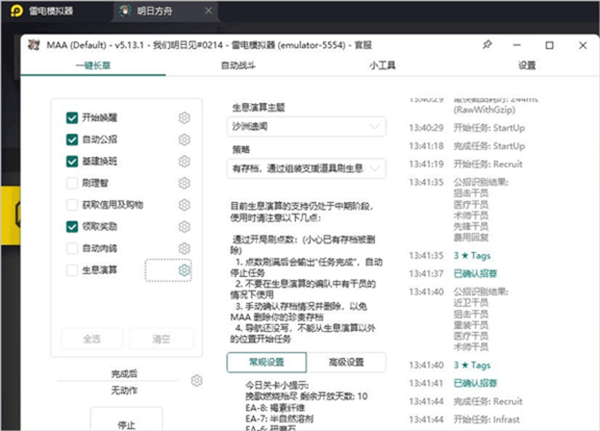Tick the 生息演算 checkbox
Image resolution: width=600 pixels, height=431 pixels.
coord(73,270)
